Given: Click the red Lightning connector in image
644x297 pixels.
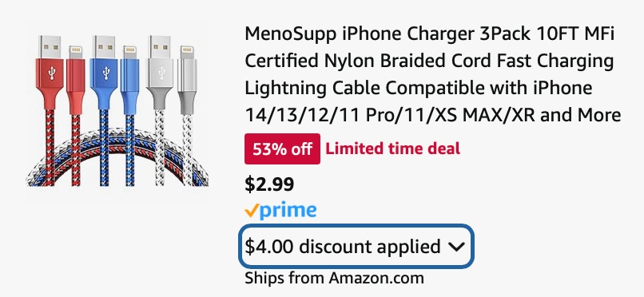Looking at the screenshot, I should coord(76,80).
